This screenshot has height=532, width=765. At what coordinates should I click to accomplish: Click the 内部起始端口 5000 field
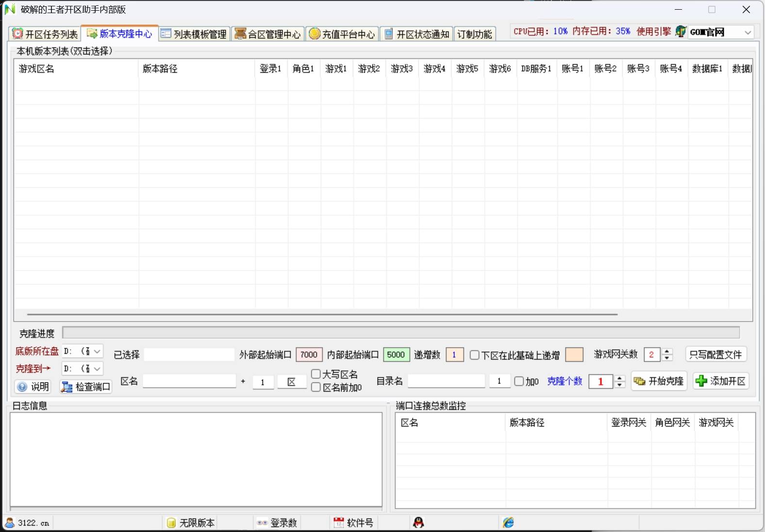[x=396, y=354]
